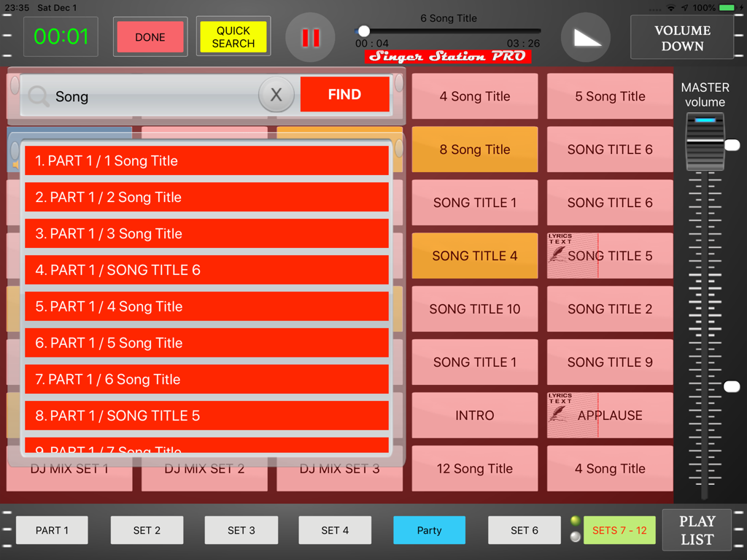This screenshot has height=560, width=747.
Task: Toggle the SETS 7 - 12 bank button
Action: [619, 530]
